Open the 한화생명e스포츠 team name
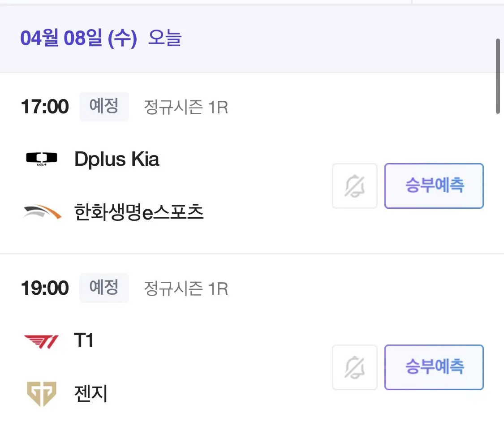Image resolution: width=504 pixels, height=422 pixels. click(x=139, y=212)
